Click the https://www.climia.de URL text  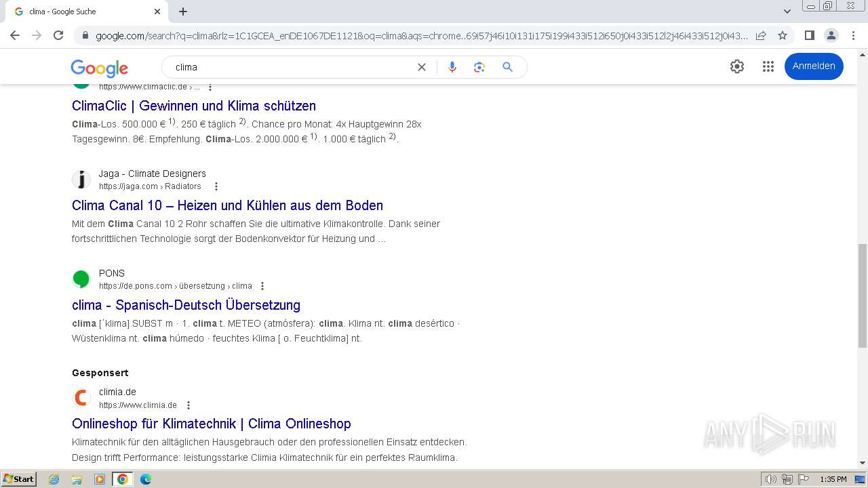[x=138, y=405]
